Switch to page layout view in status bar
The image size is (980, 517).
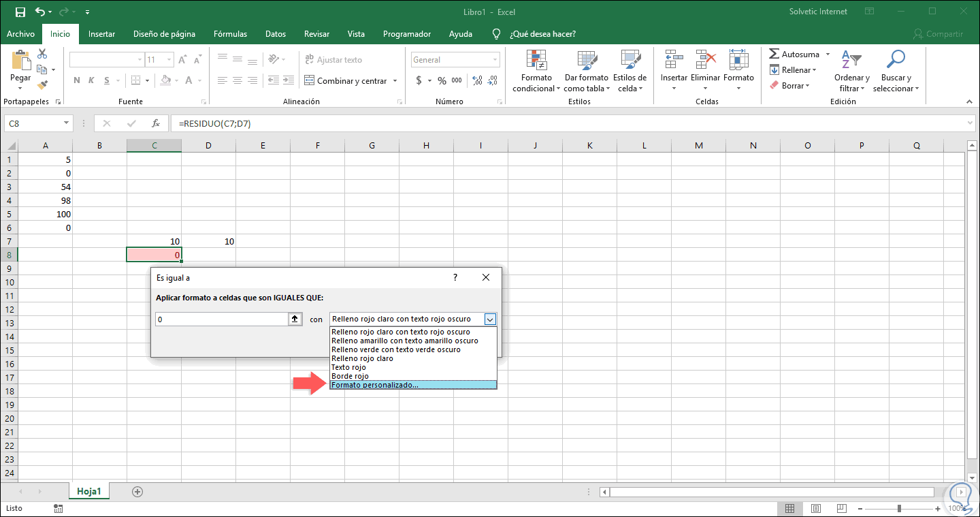815,508
